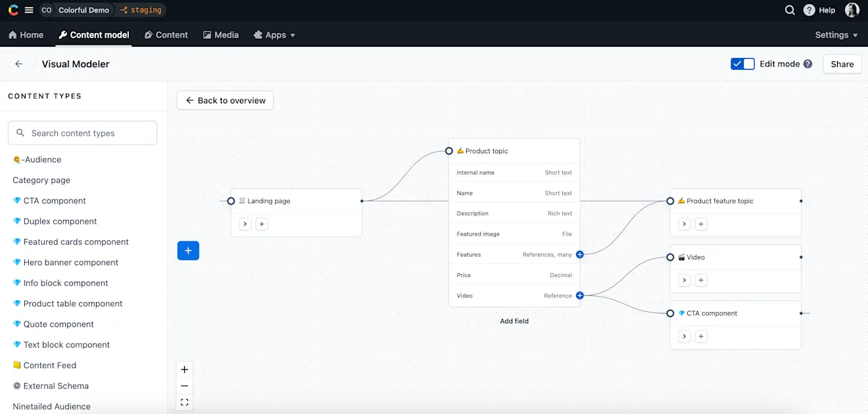Screen dimensions: 868x414
Task: Click the back arrow beside Visual Modeler
Action: click(x=19, y=64)
